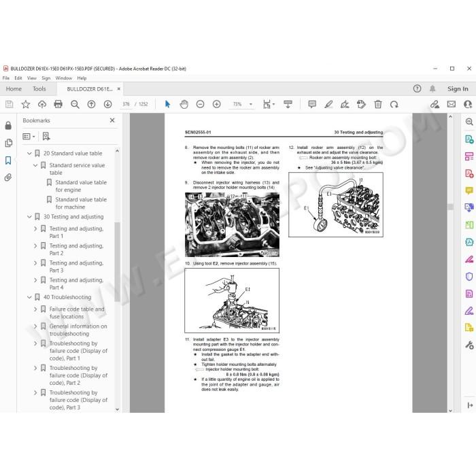Screen dimensions: 476x476
Task: Open the zoom percentage dropdown
Action: pyautogui.click(x=251, y=104)
